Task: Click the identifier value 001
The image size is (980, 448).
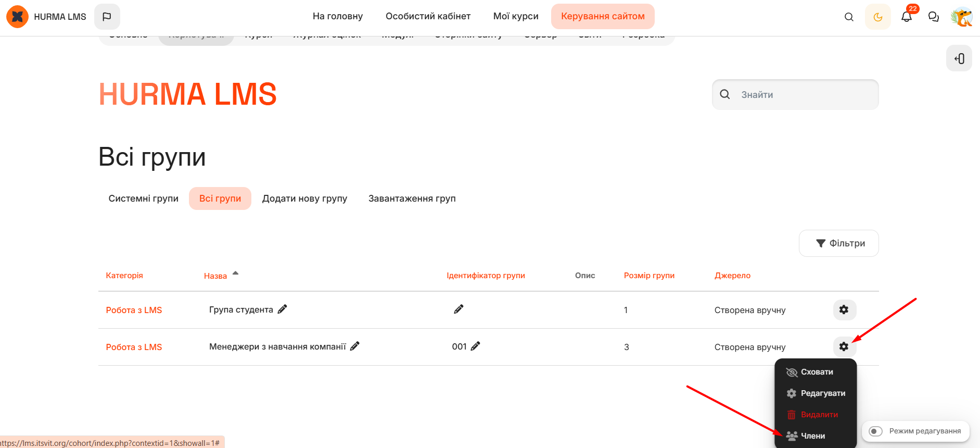Action: [x=460, y=346]
